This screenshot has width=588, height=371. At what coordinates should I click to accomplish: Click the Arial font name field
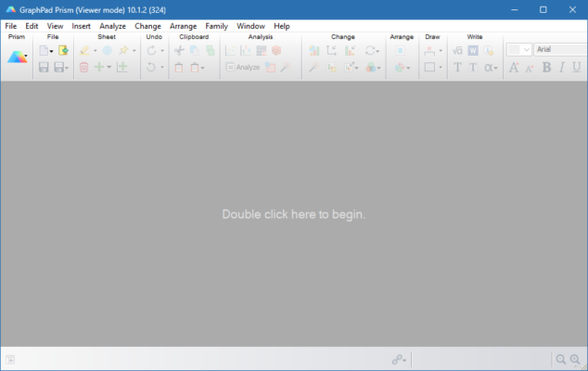(x=560, y=49)
